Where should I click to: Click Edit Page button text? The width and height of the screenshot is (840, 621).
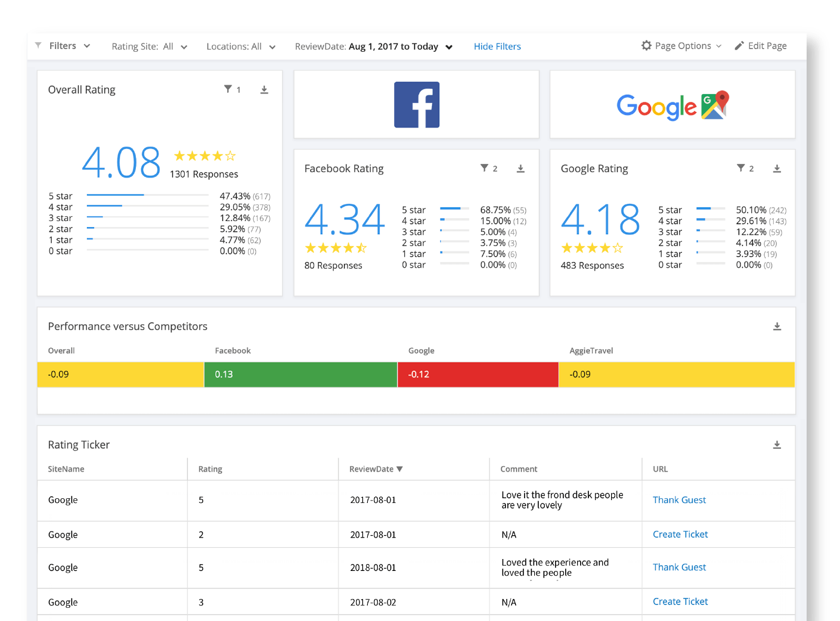coord(767,46)
